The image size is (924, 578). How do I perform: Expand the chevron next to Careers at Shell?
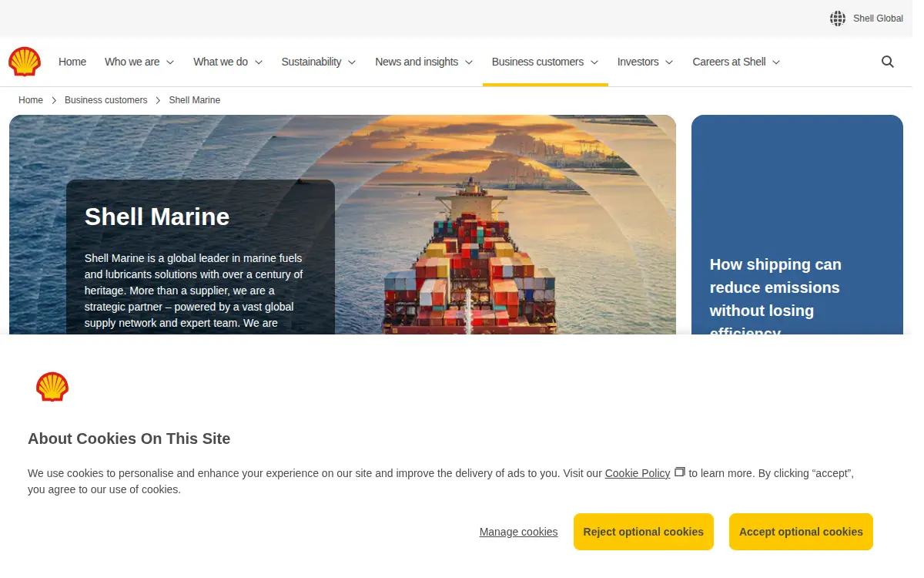click(776, 62)
